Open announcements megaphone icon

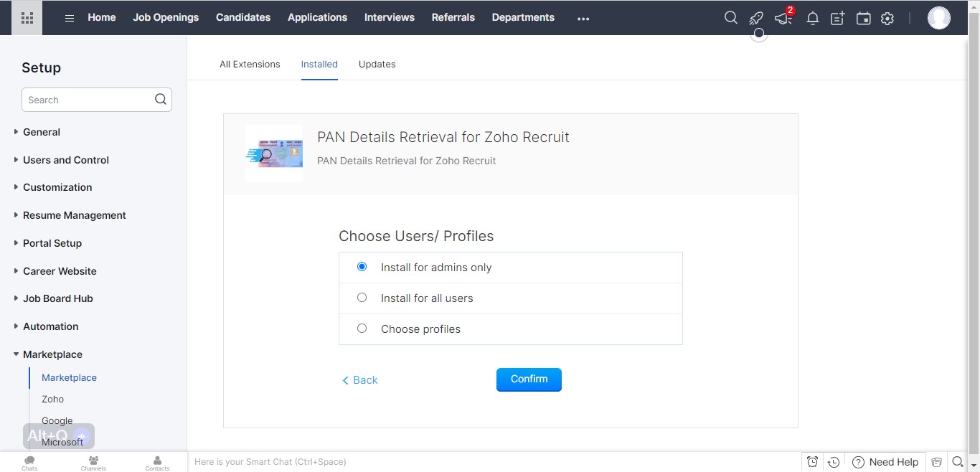pos(783,19)
